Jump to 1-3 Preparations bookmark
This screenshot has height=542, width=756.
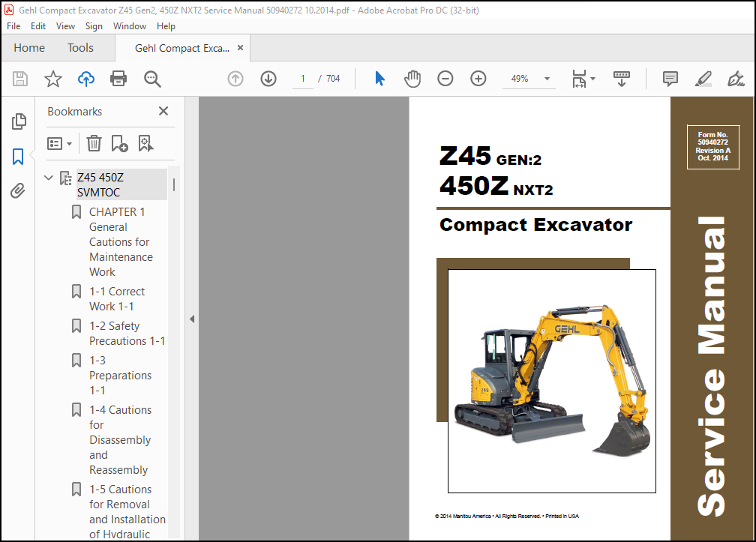pos(120,376)
